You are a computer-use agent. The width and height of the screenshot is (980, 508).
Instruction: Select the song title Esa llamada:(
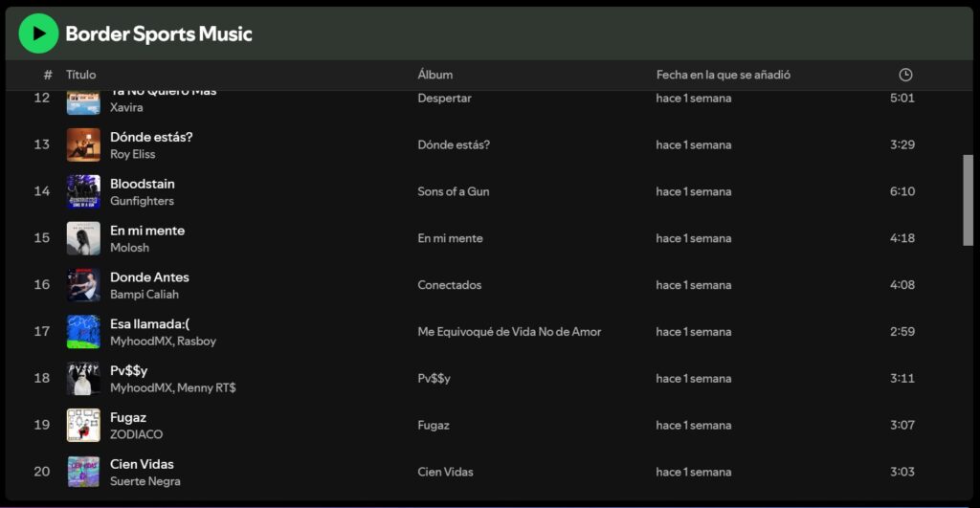(150, 323)
